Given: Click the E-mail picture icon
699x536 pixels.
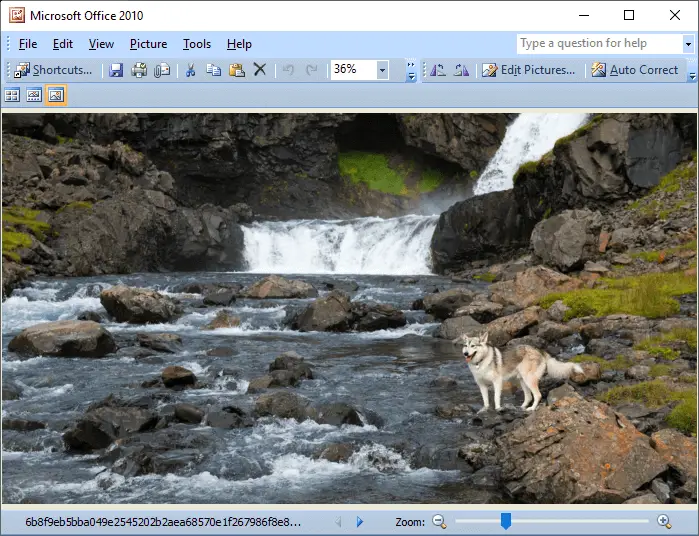Looking at the screenshot, I should [162, 70].
